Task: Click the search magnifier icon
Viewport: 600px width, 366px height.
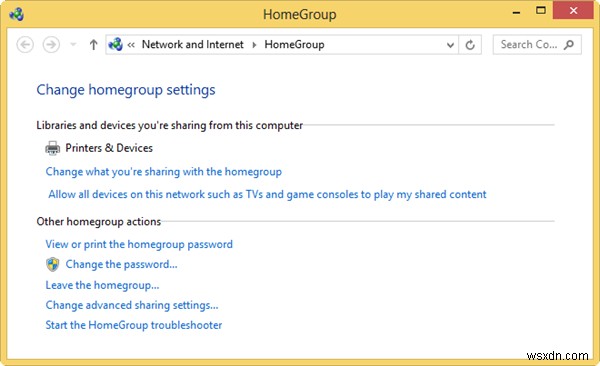Action: (x=569, y=44)
